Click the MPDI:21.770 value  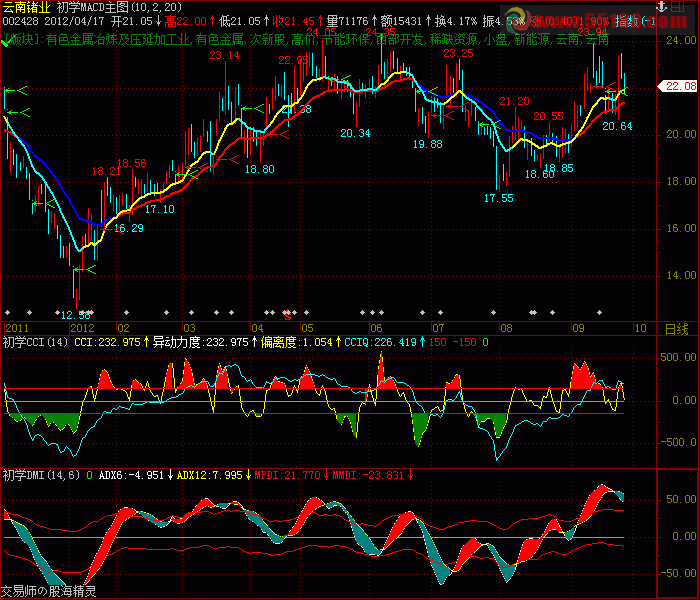[287, 475]
